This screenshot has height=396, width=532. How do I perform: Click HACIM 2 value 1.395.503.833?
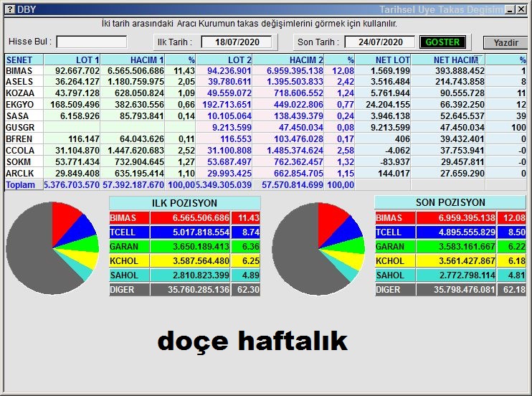pyautogui.click(x=295, y=82)
